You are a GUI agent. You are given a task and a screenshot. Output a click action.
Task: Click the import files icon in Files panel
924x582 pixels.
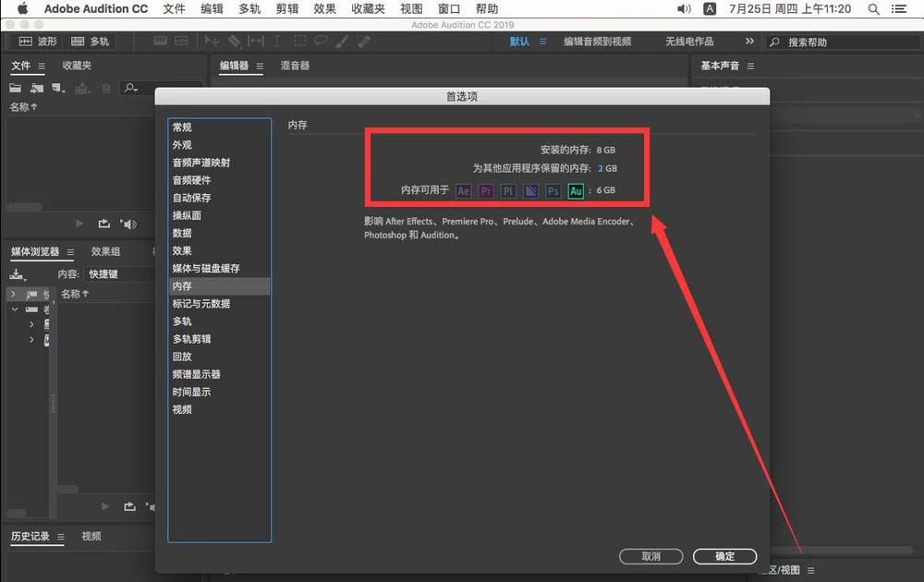pyautogui.click(x=37, y=87)
